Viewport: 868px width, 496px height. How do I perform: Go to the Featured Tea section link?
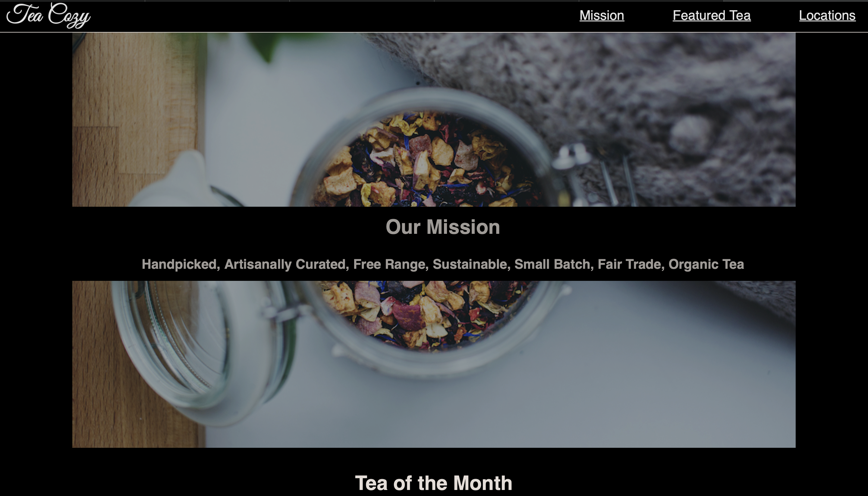(x=711, y=15)
